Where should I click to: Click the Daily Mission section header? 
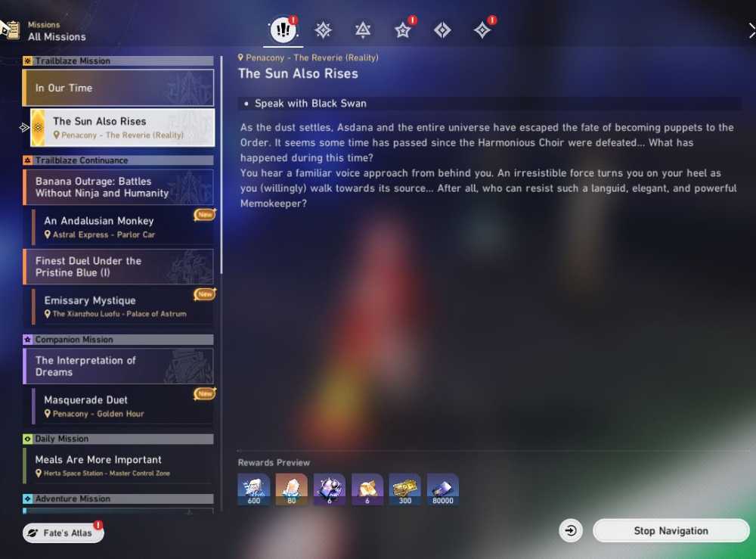coord(118,439)
